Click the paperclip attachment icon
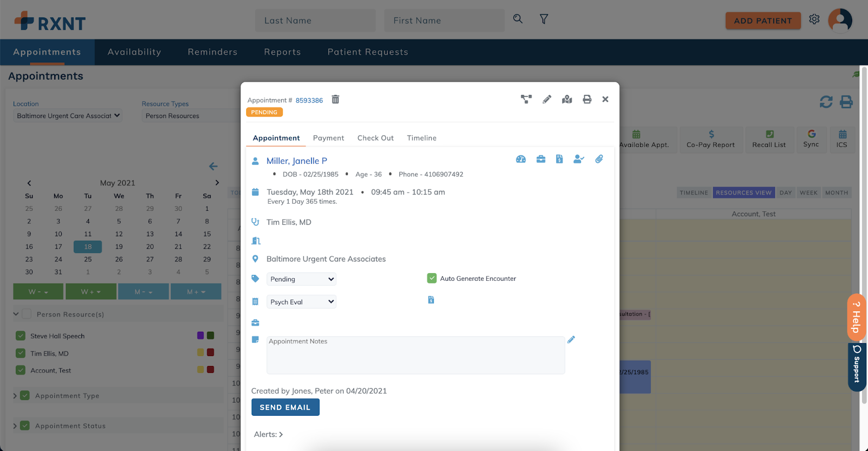868x451 pixels. (599, 159)
